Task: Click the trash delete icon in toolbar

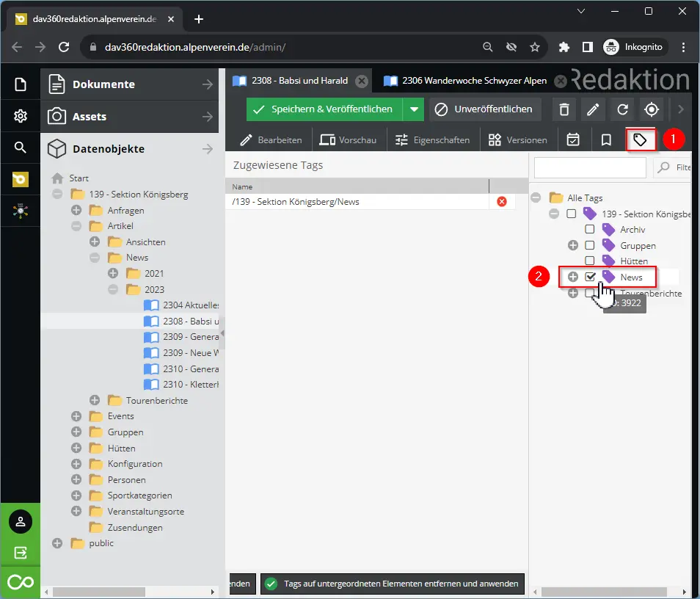Action: point(564,109)
